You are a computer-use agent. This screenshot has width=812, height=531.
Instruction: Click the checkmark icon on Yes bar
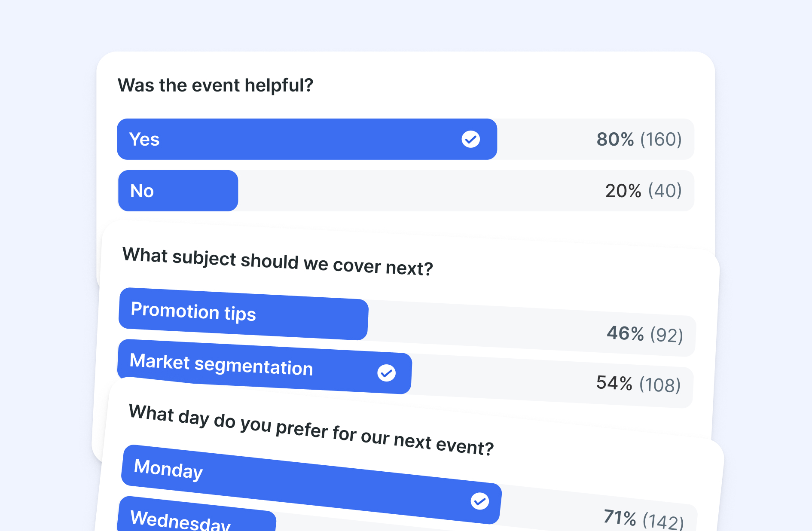pos(471,139)
